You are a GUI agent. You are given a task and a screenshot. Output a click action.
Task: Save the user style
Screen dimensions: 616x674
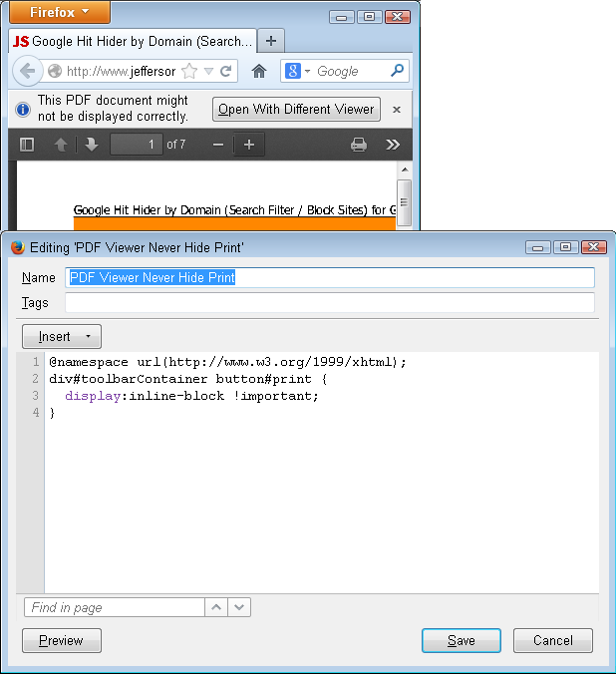[x=462, y=640]
